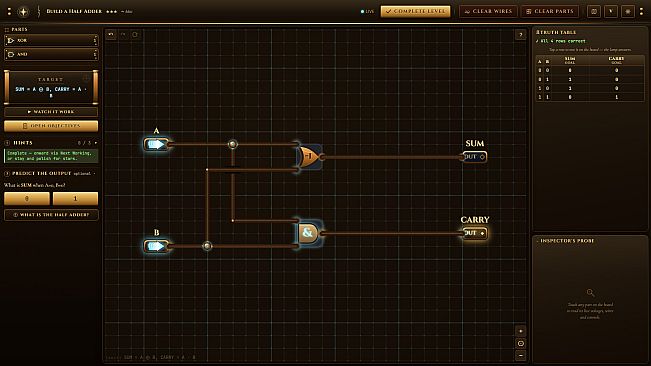
Task: Select the CARRY output lamp
Action: pyautogui.click(x=475, y=233)
